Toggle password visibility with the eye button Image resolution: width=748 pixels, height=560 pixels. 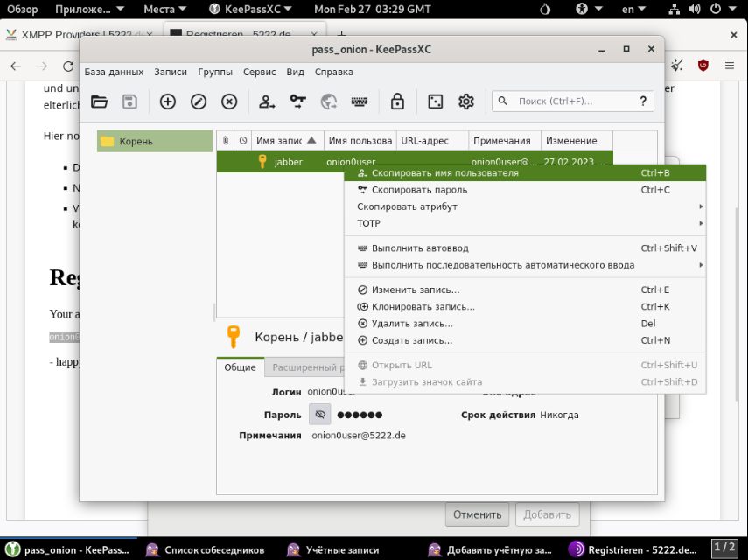(320, 415)
